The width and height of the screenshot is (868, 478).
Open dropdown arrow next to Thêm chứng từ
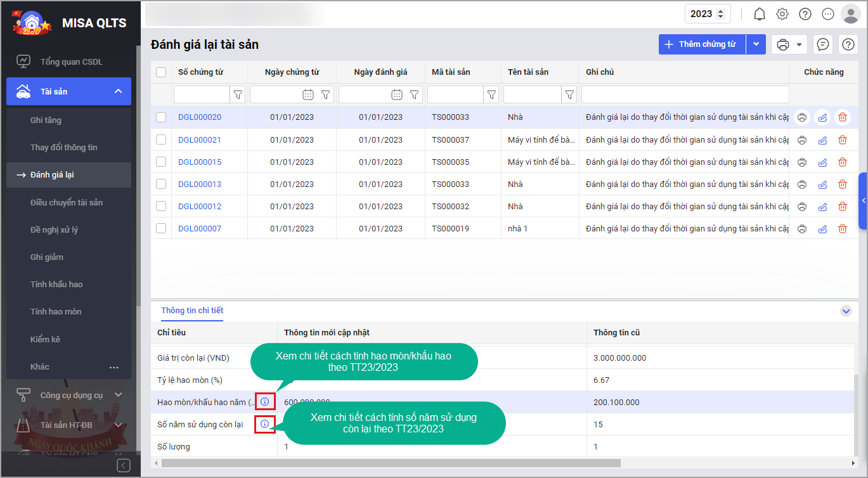(756, 44)
